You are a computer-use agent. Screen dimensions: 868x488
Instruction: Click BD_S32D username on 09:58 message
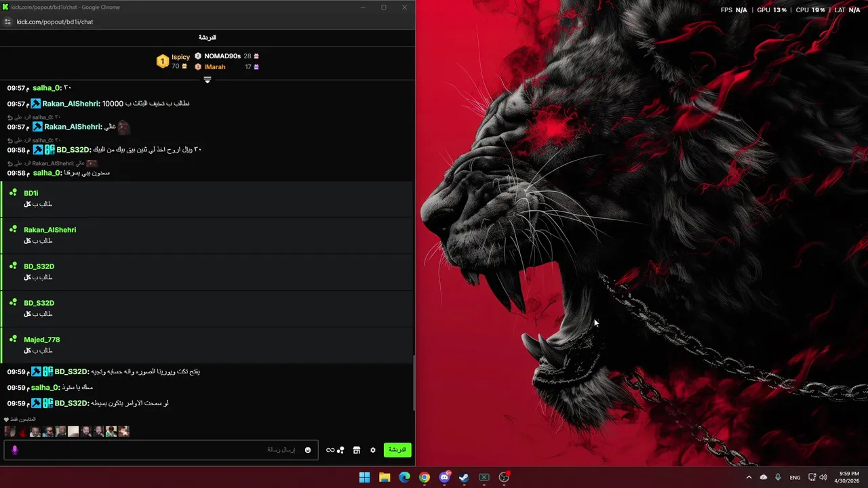[x=74, y=150]
